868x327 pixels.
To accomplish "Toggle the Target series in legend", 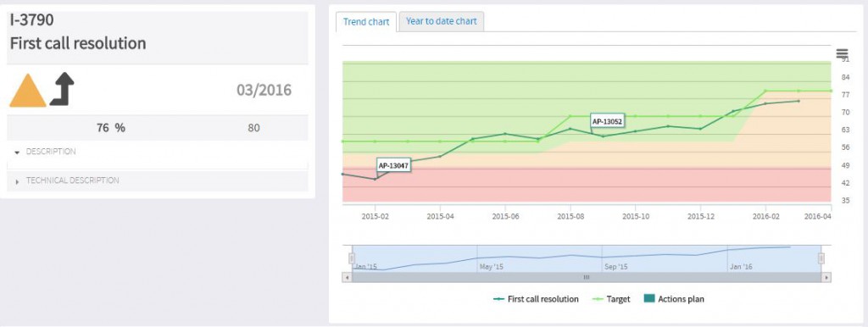I will point(611,299).
